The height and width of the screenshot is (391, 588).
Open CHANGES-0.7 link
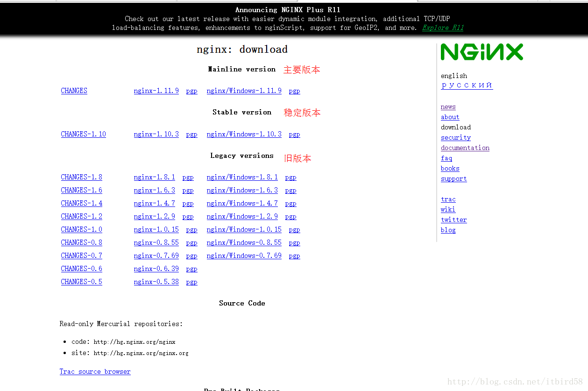click(81, 256)
